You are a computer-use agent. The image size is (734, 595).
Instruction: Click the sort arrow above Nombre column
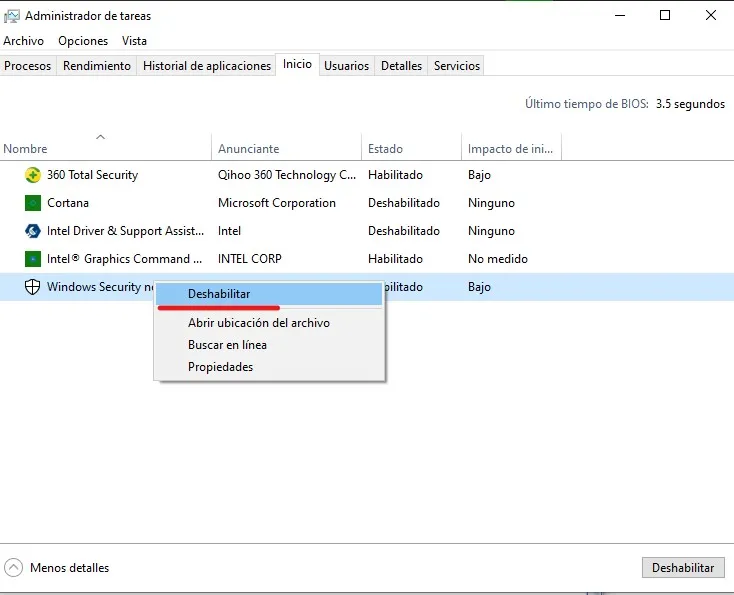tap(100, 137)
